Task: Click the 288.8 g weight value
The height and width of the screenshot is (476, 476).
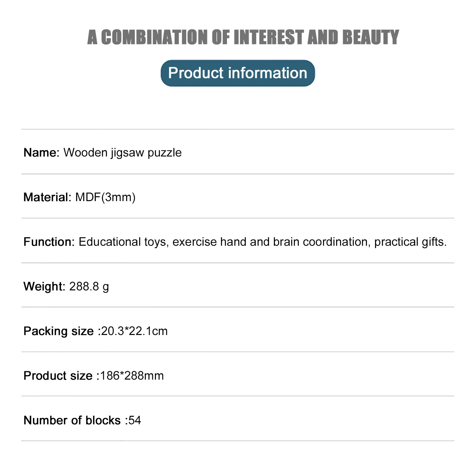Action: [89, 286]
